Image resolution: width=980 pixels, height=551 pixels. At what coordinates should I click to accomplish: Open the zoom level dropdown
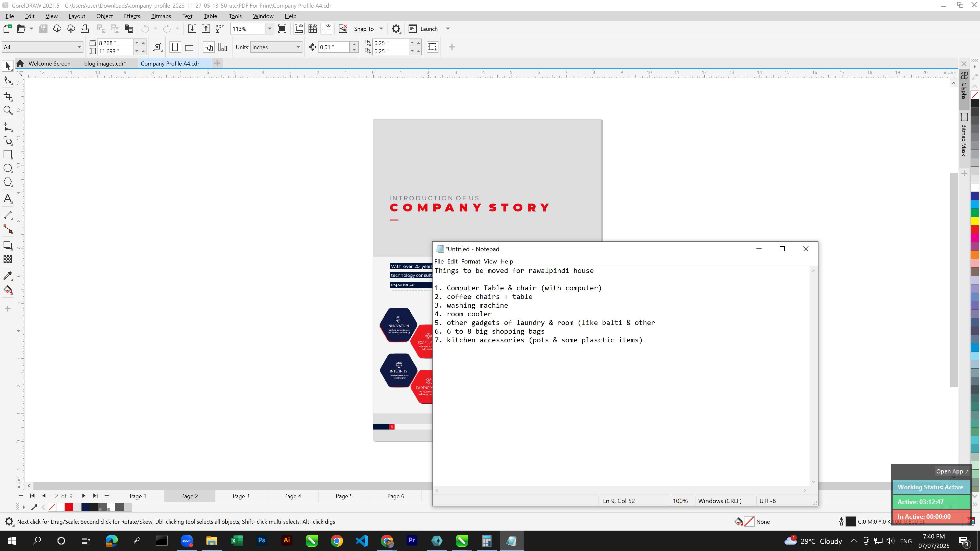pyautogui.click(x=270, y=29)
